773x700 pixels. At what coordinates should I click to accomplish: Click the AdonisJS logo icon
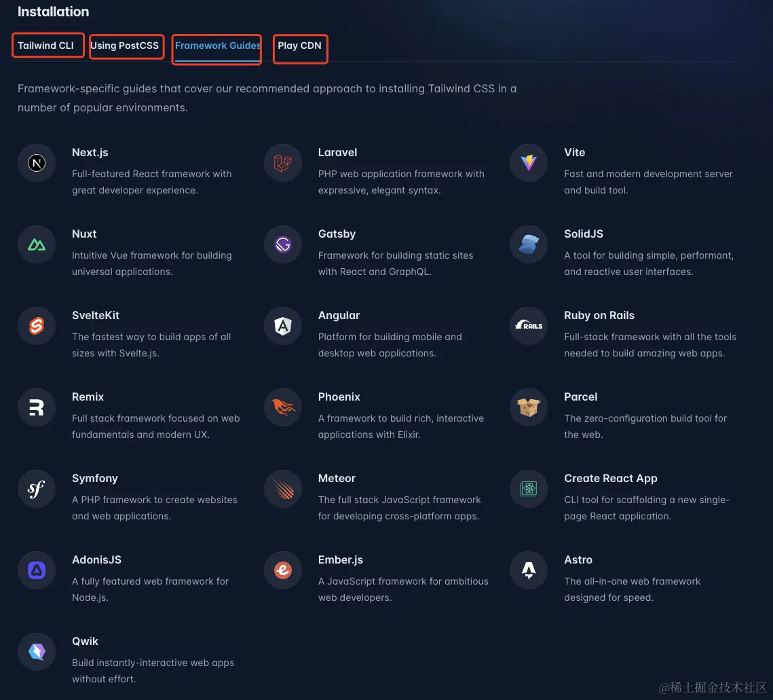coord(37,570)
